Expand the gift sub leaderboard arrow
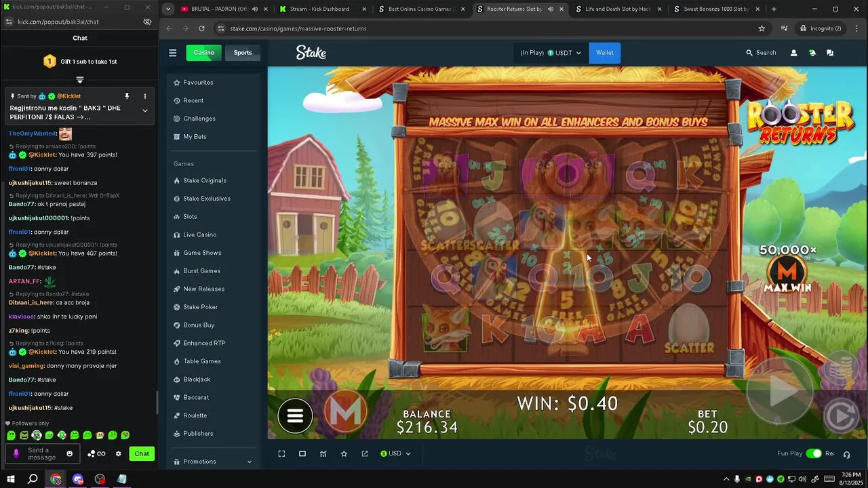Screen dimensions: 868x488 tap(80, 80)
